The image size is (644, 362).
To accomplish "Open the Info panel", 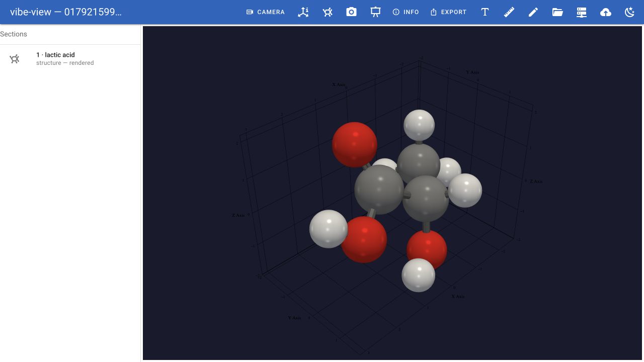I will click(x=406, y=12).
